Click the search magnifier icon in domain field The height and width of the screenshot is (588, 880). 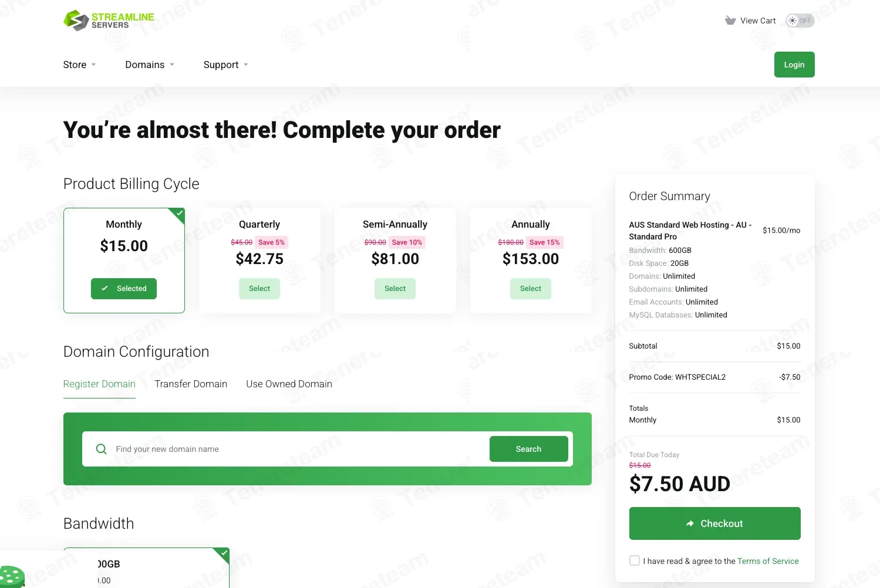101,449
